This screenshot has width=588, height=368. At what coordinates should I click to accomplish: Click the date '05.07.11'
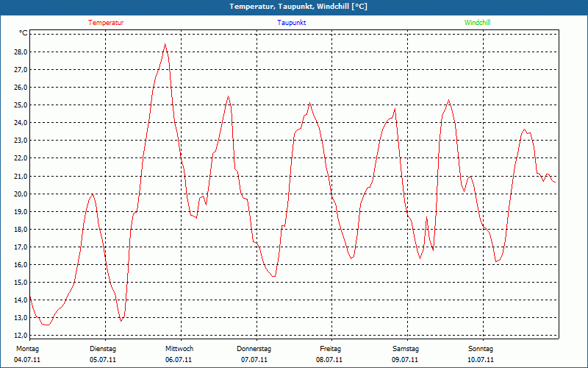pos(103,360)
